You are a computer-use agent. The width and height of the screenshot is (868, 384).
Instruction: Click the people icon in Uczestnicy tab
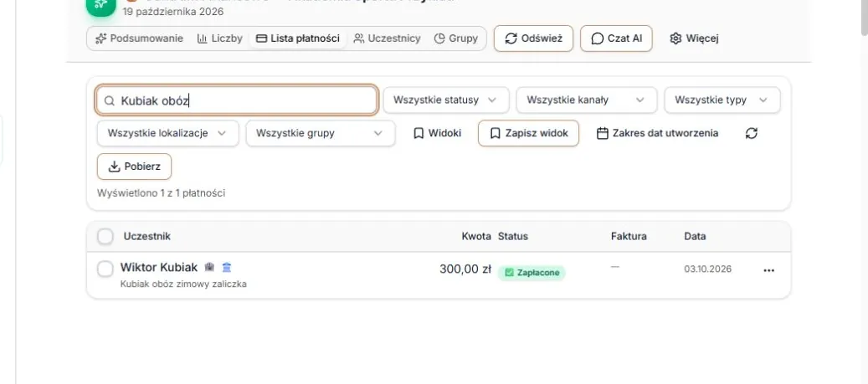pyautogui.click(x=359, y=38)
